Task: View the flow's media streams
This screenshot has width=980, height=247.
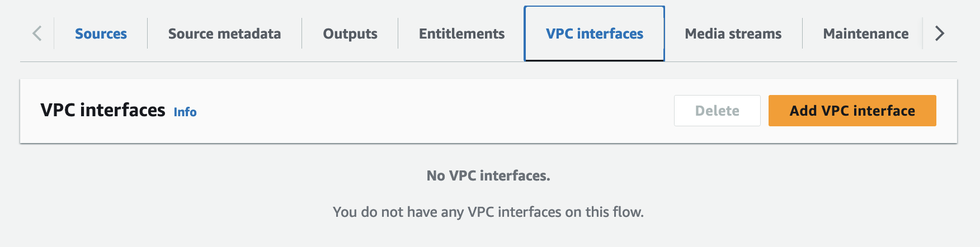Action: pos(733,34)
